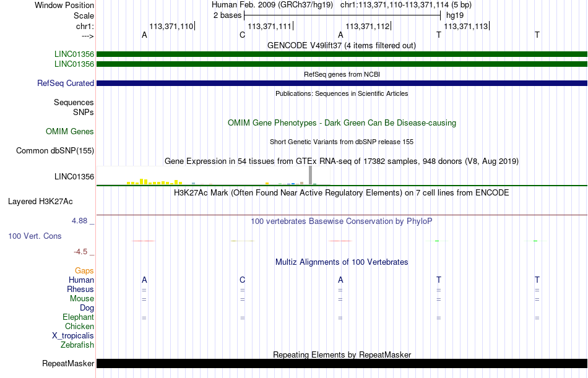Click the SNPs track label

84,112
